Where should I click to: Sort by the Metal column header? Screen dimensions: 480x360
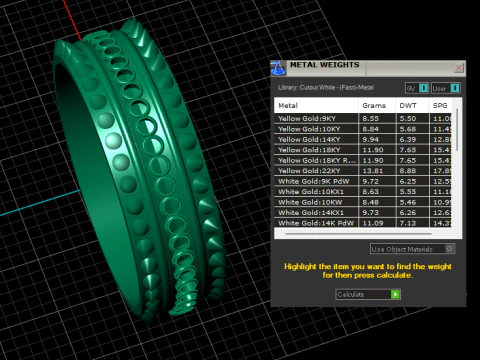(x=316, y=106)
